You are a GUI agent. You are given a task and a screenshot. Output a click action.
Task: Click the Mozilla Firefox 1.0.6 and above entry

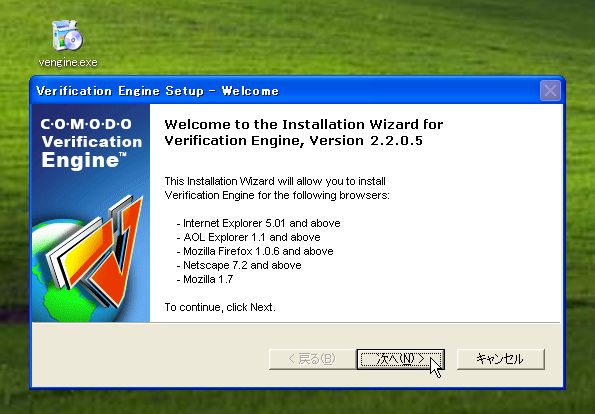pyautogui.click(x=255, y=251)
